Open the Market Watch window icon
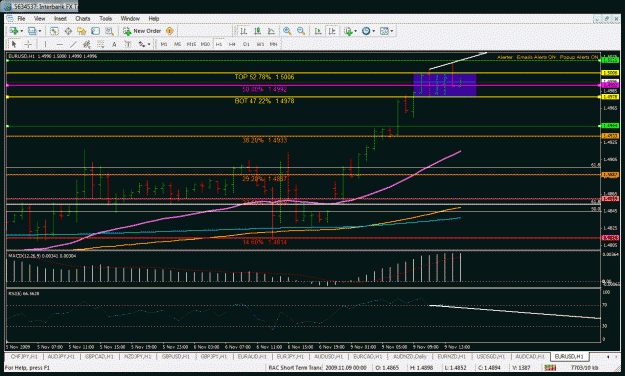 54,31
